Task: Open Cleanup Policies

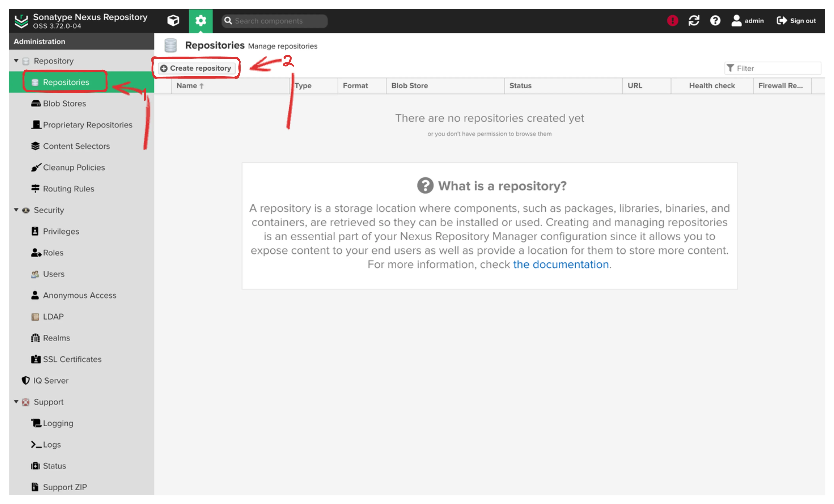Action: coord(81,168)
